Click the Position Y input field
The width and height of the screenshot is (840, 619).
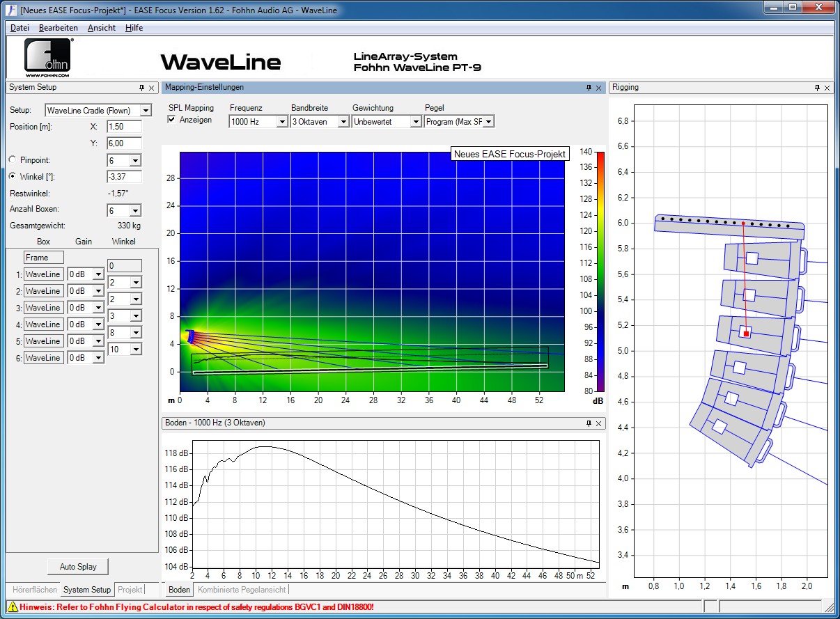tap(125, 143)
